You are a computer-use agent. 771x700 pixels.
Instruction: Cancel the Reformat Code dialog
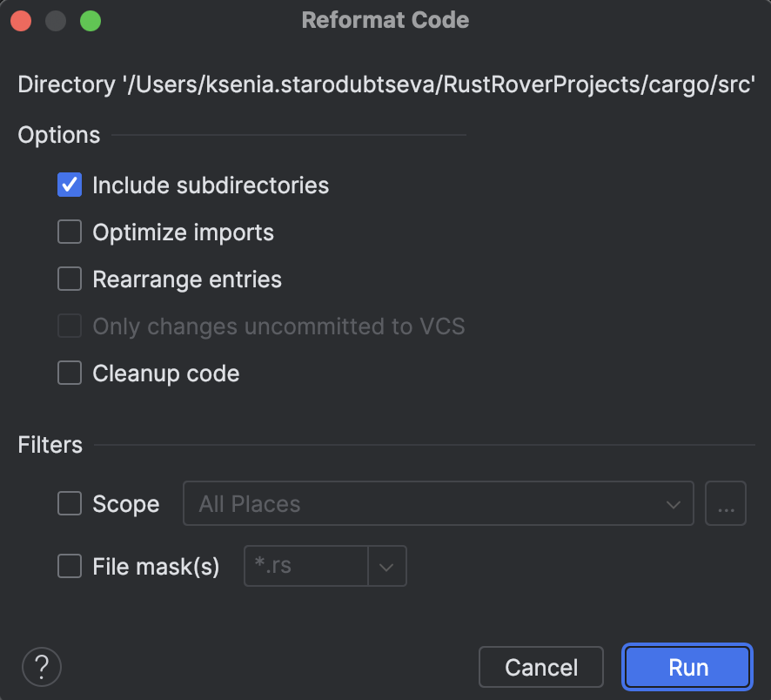[x=540, y=667]
